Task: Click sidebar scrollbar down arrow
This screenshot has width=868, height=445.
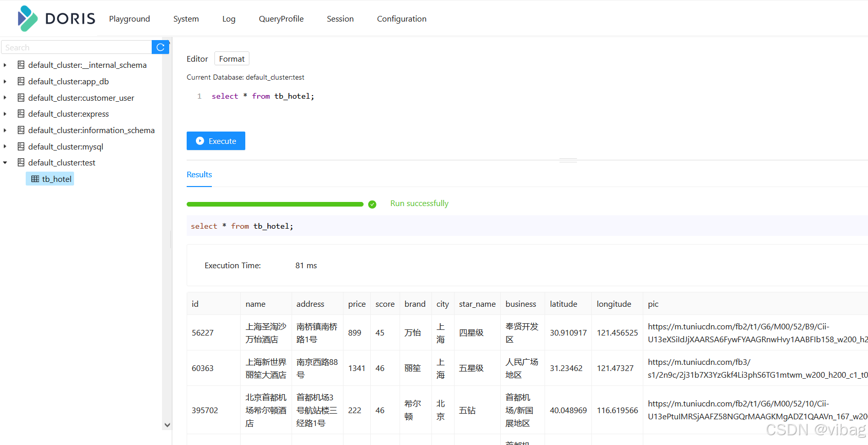Action: (x=167, y=425)
